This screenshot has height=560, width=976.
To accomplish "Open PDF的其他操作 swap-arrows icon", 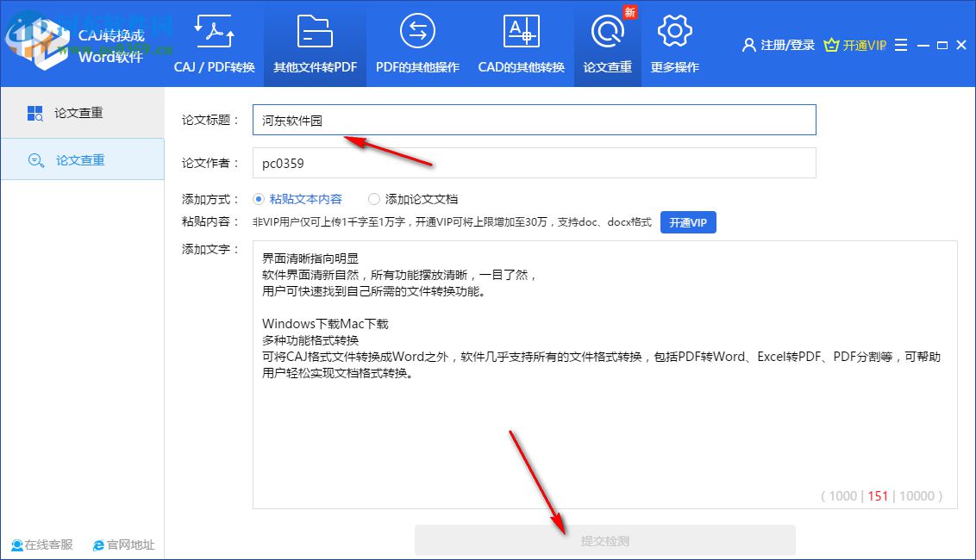I will [x=417, y=31].
